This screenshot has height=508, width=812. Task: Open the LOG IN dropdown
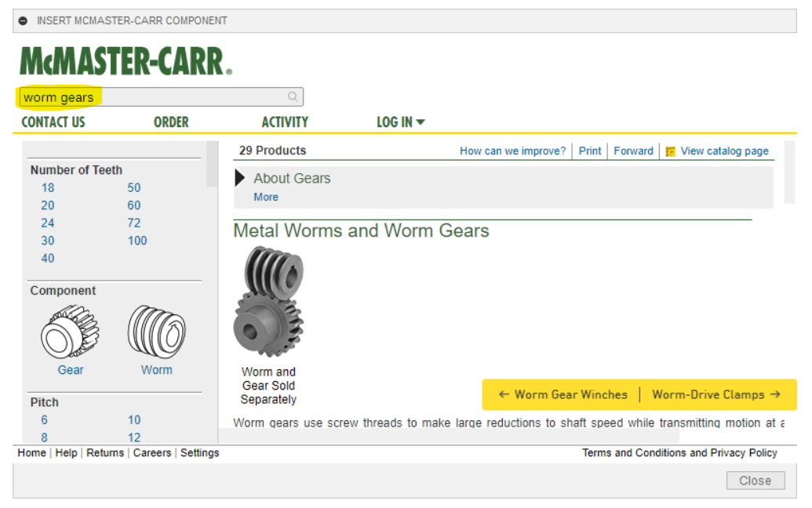(400, 122)
